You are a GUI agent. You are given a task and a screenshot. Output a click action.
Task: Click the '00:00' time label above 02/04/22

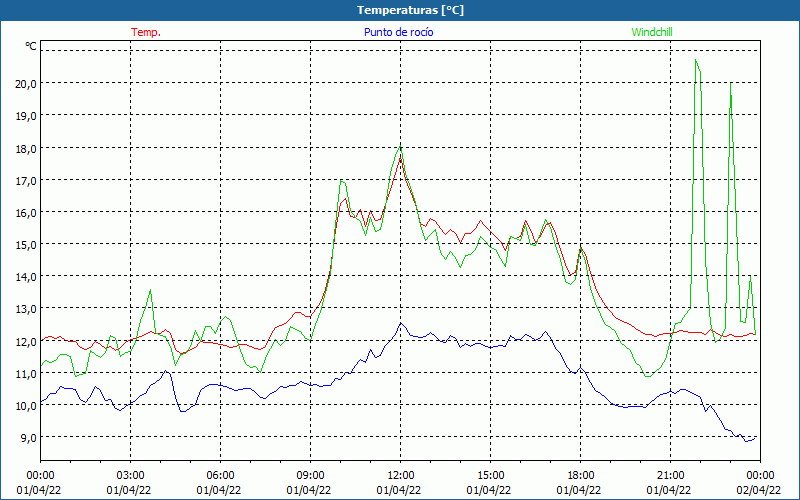pos(760,476)
